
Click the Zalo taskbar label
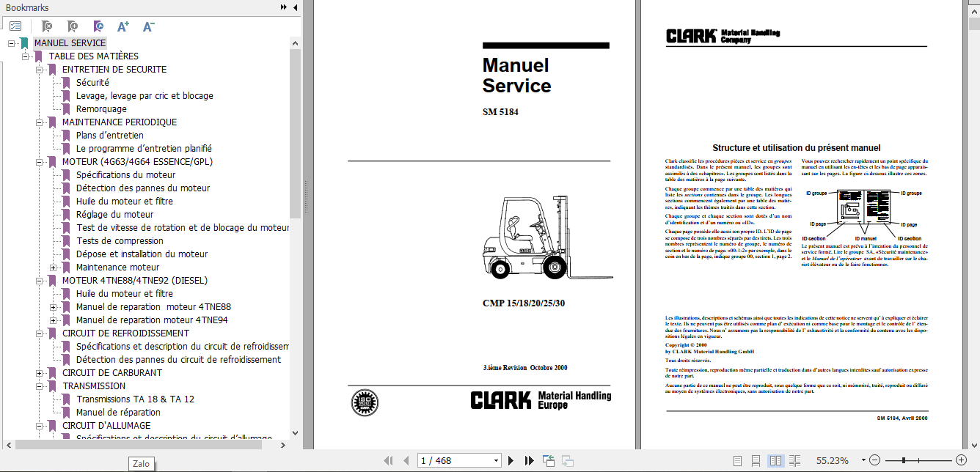(141, 464)
